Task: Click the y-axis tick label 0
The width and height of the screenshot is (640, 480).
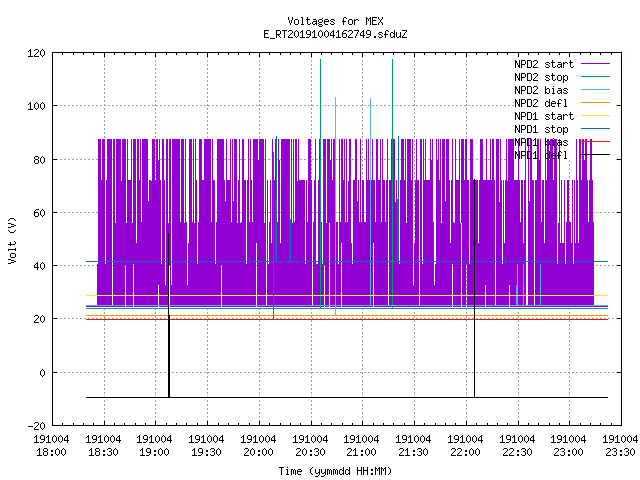Action: 42,373
